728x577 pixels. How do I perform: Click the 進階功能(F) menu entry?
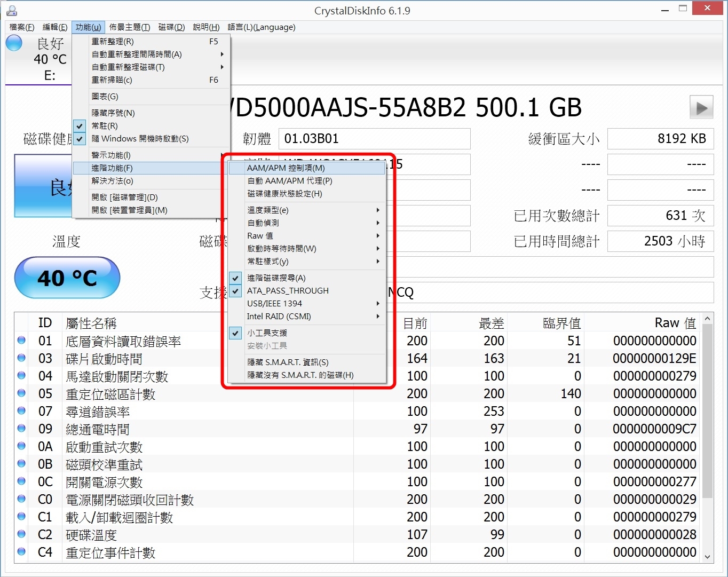[x=151, y=168]
